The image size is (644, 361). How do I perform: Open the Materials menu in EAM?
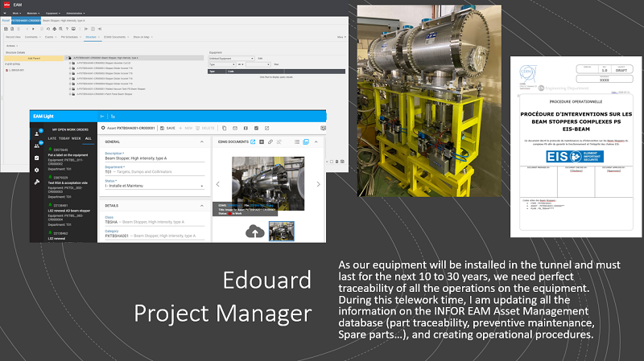coord(33,13)
